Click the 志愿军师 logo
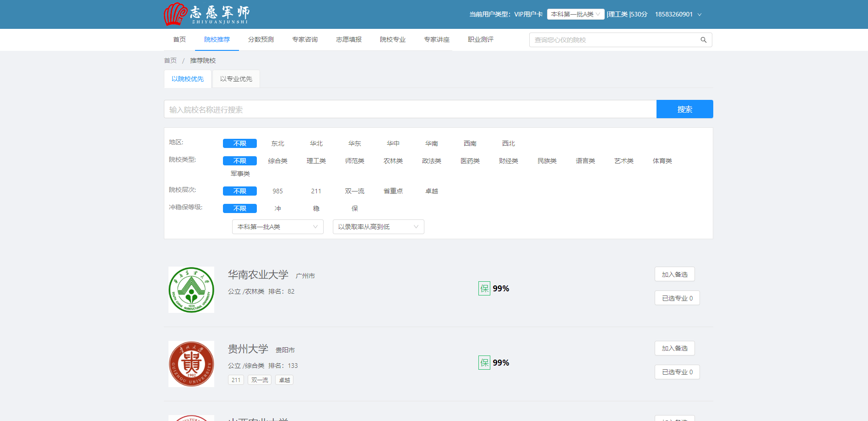 click(x=207, y=14)
